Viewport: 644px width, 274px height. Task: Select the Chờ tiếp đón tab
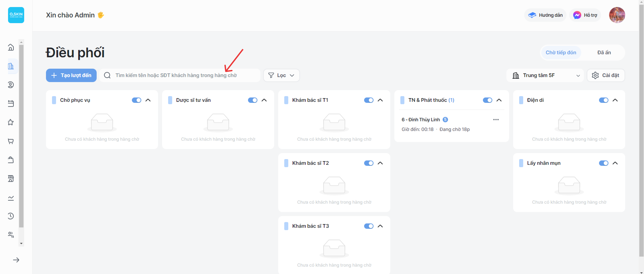coord(560,52)
